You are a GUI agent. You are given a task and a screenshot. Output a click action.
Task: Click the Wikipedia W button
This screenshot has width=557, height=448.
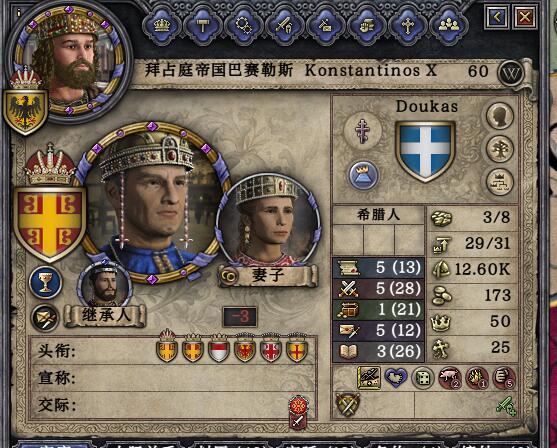(511, 74)
